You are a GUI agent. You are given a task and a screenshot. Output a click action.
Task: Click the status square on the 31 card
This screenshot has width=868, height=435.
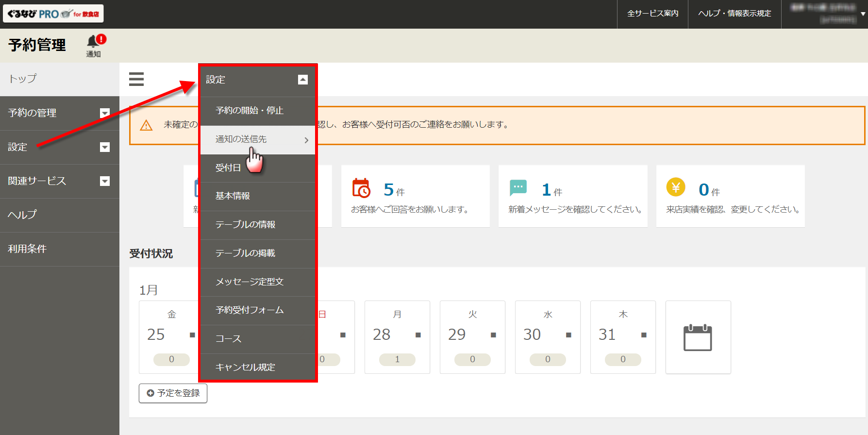(644, 335)
